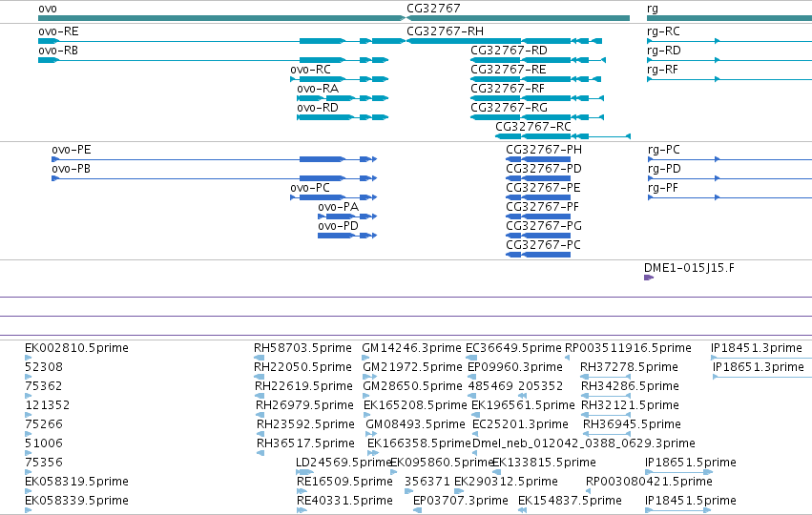Click the rg-PD protein label
Screen dimensions: 812x515
click(x=664, y=169)
